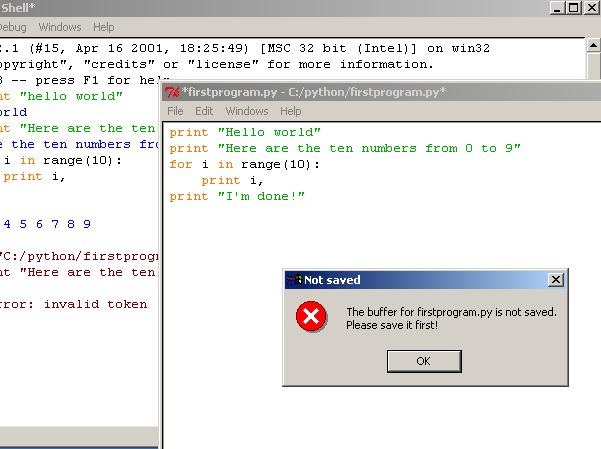This screenshot has width=601, height=449.
Task: Open the File menu in firstprogram.py editor
Action: pos(175,111)
